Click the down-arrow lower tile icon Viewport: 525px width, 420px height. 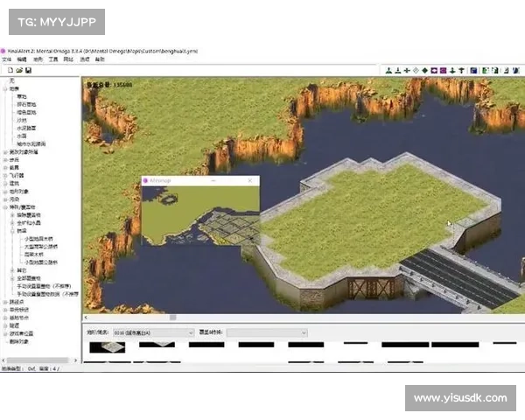click(x=452, y=70)
